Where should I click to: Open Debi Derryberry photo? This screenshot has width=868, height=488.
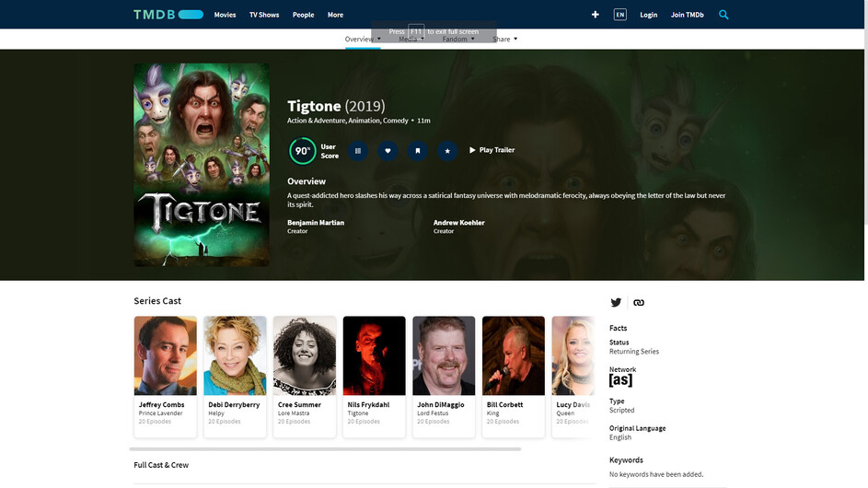235,355
